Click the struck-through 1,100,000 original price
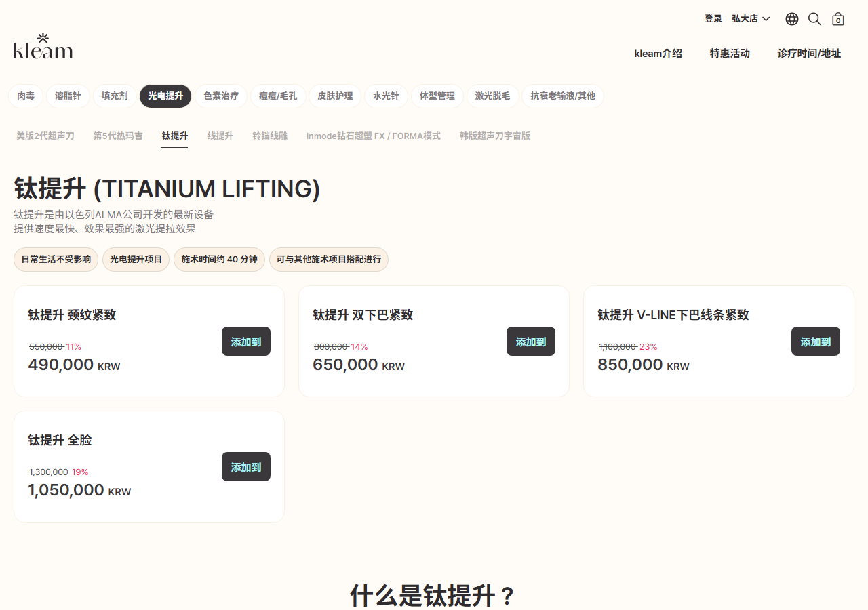Viewport: 868px width, 610px height. pyautogui.click(x=618, y=347)
